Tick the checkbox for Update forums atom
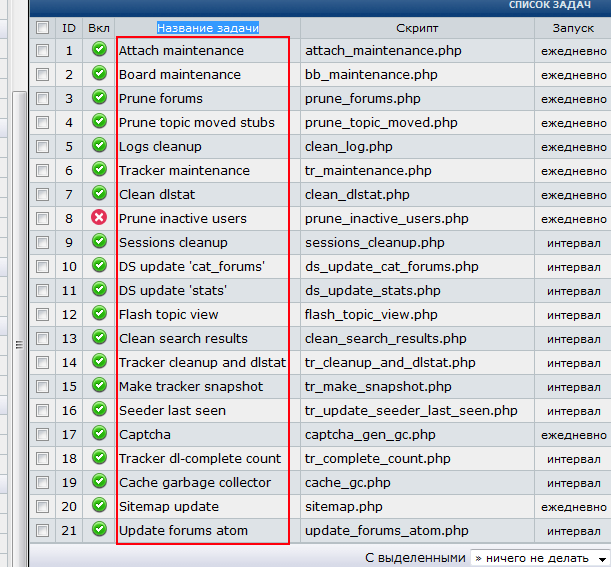The image size is (611, 567). point(42,530)
